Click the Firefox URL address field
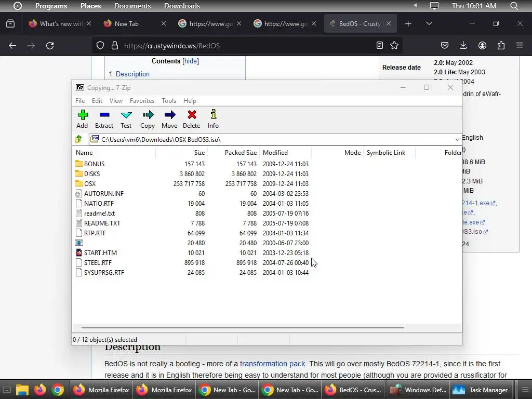 [248, 46]
